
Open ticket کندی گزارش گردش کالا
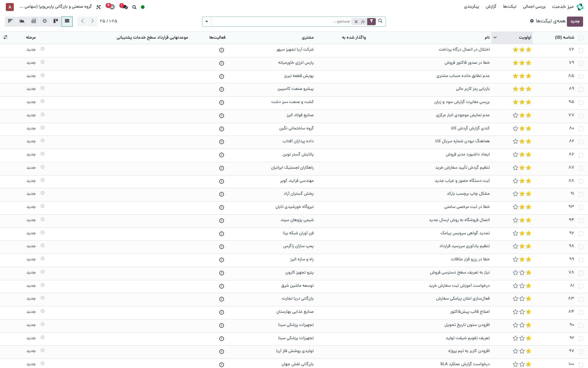470,128
